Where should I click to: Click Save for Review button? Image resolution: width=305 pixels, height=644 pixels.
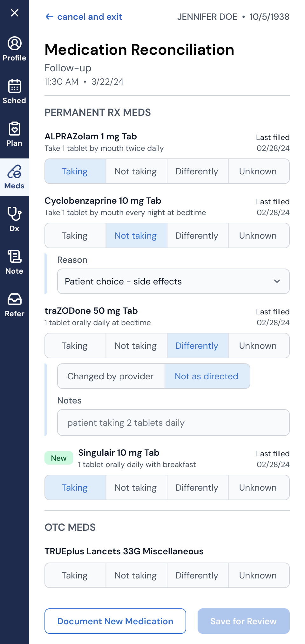244,621
